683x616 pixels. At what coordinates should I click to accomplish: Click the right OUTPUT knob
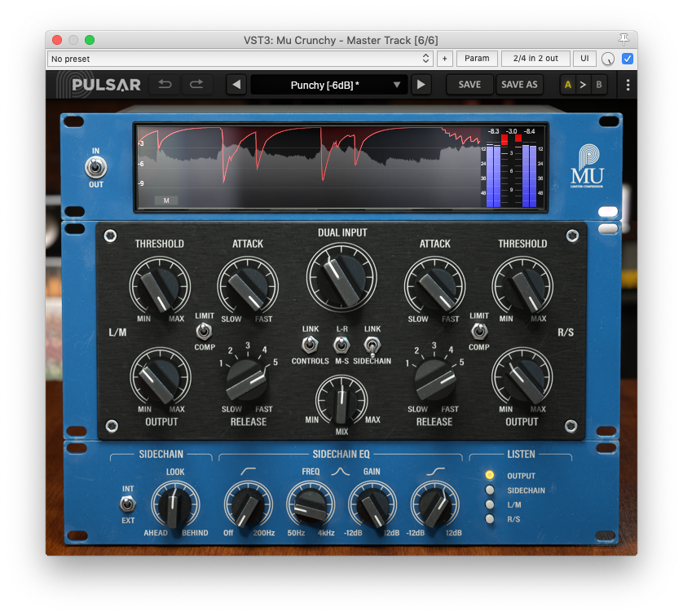click(x=522, y=378)
